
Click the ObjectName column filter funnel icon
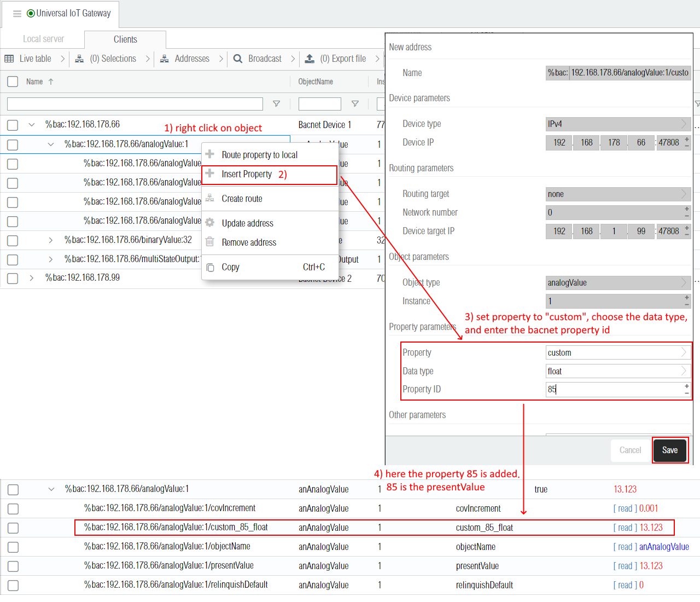(x=355, y=104)
